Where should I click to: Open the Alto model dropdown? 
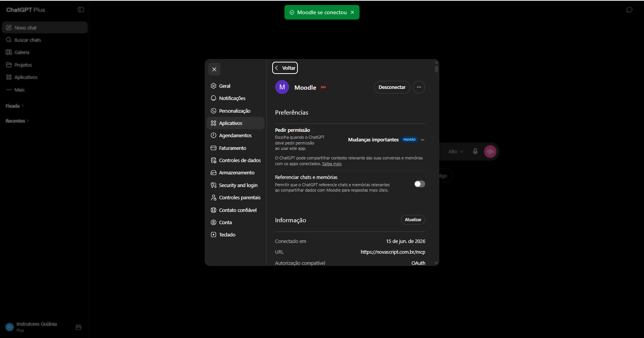click(456, 152)
